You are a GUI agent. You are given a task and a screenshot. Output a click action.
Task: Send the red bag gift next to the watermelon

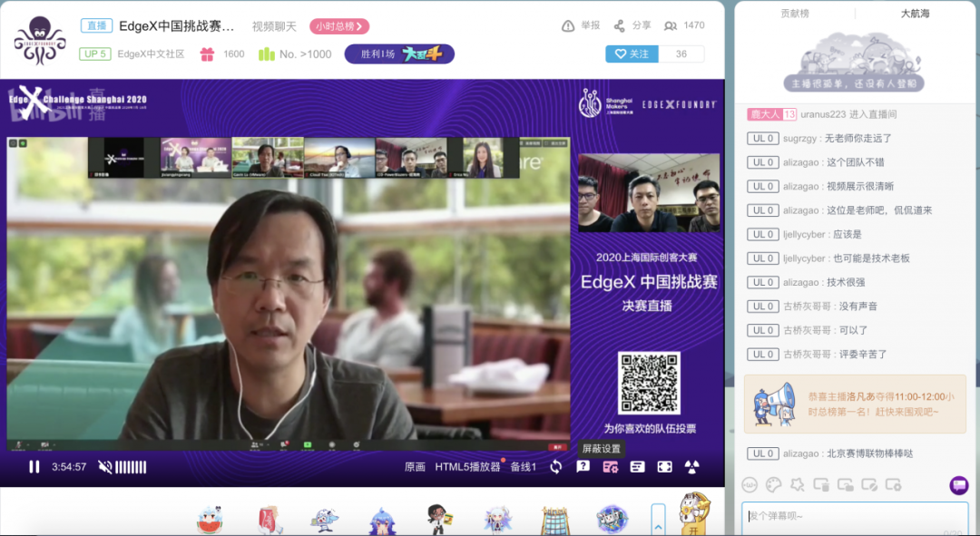(269, 520)
